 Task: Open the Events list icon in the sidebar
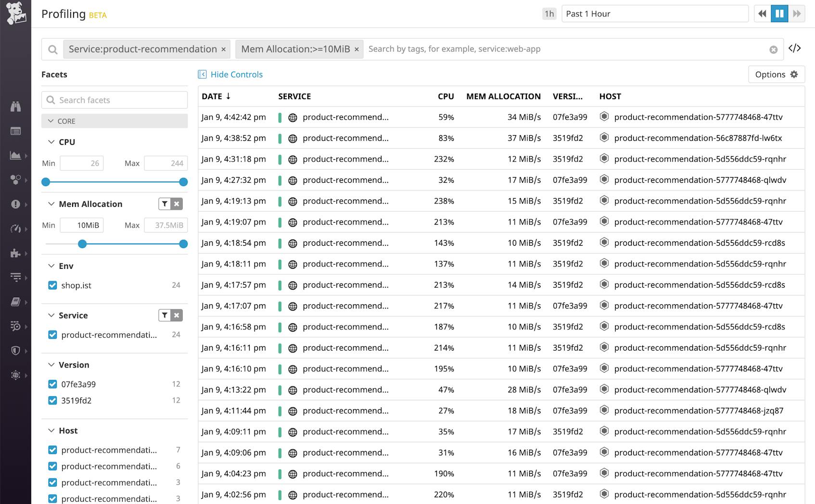coord(16,131)
